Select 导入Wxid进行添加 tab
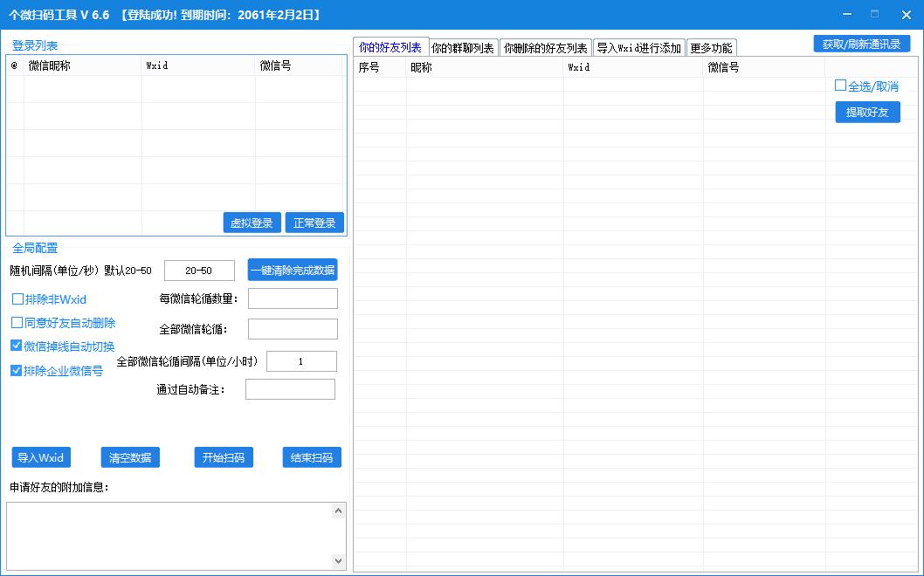 click(638, 48)
